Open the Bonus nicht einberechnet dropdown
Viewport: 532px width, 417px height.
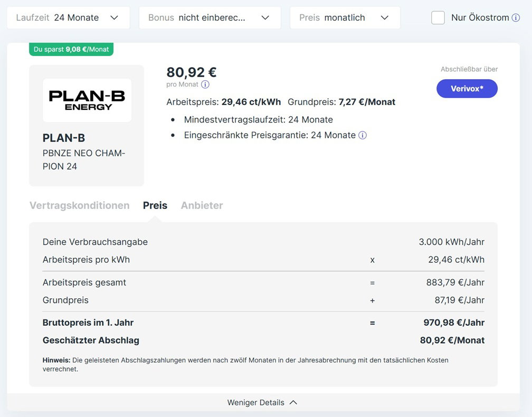tap(210, 17)
